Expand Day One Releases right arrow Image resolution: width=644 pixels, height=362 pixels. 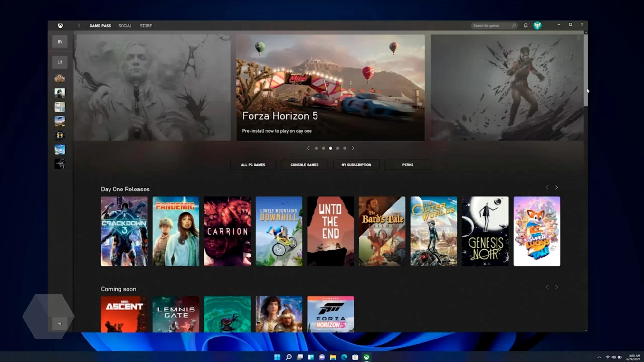coord(556,187)
